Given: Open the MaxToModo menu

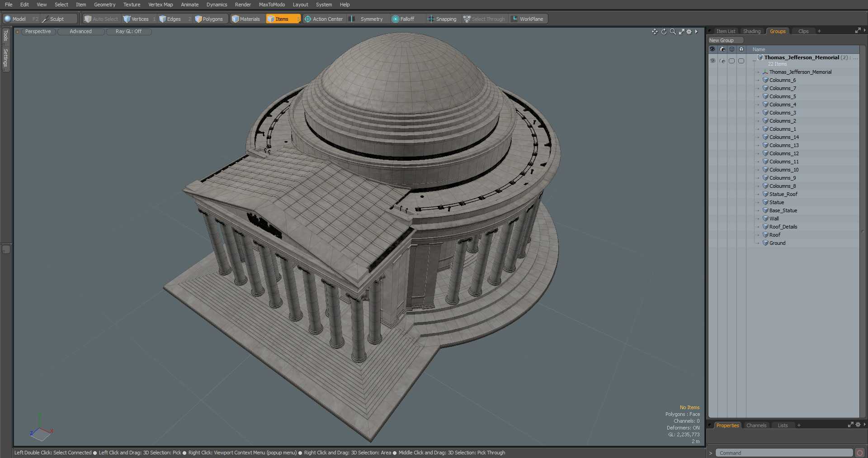Looking at the screenshot, I should [x=272, y=5].
